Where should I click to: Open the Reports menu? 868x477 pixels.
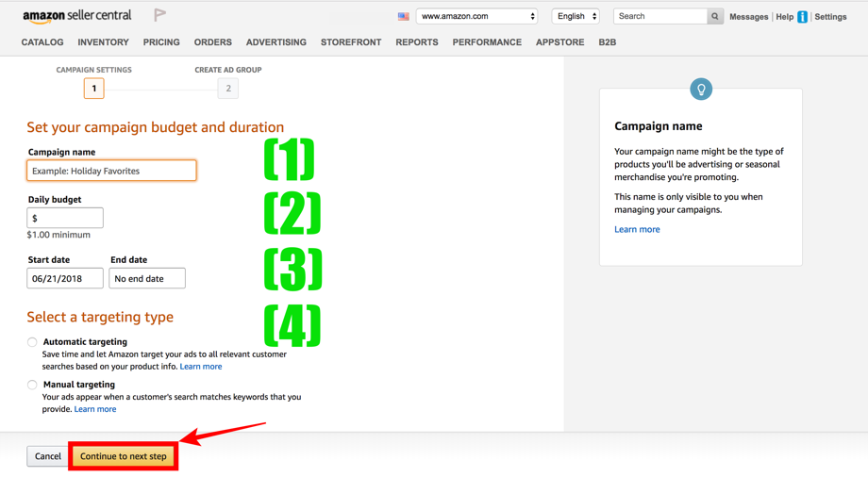pos(417,42)
